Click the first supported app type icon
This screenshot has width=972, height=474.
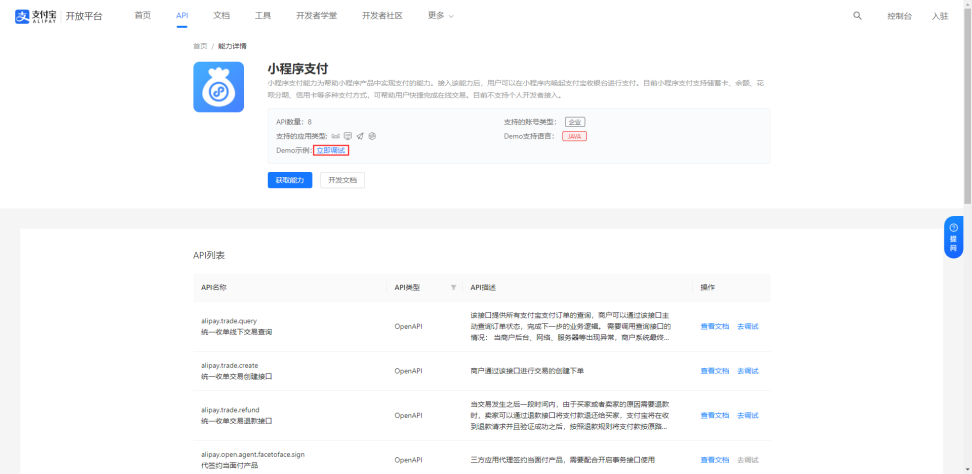click(335, 136)
